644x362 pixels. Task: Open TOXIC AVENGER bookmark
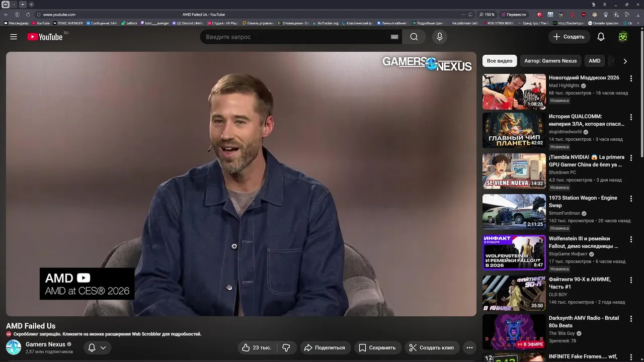click(68, 23)
